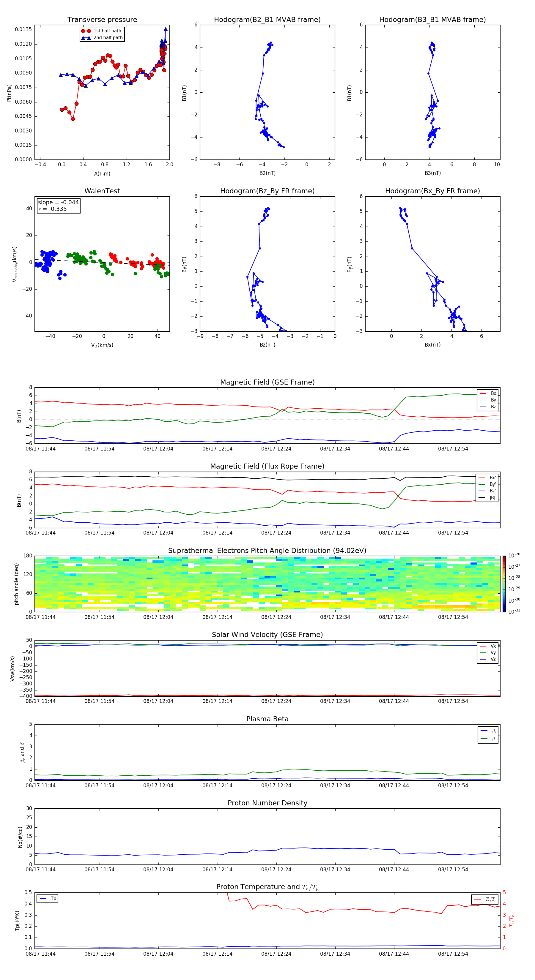The width and height of the screenshot is (535, 980).
Task: Click the 0.0135 tick on Transverse pressure axis
Action: (x=23, y=30)
